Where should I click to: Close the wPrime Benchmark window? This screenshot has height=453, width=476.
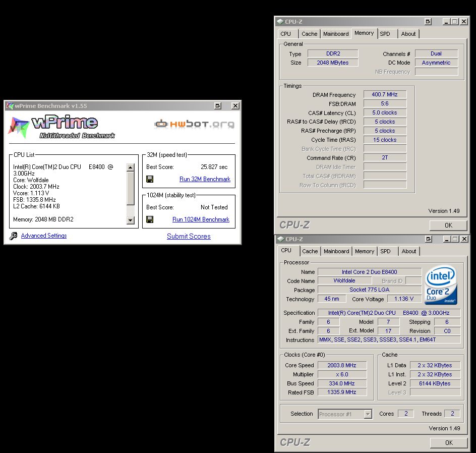coord(235,105)
